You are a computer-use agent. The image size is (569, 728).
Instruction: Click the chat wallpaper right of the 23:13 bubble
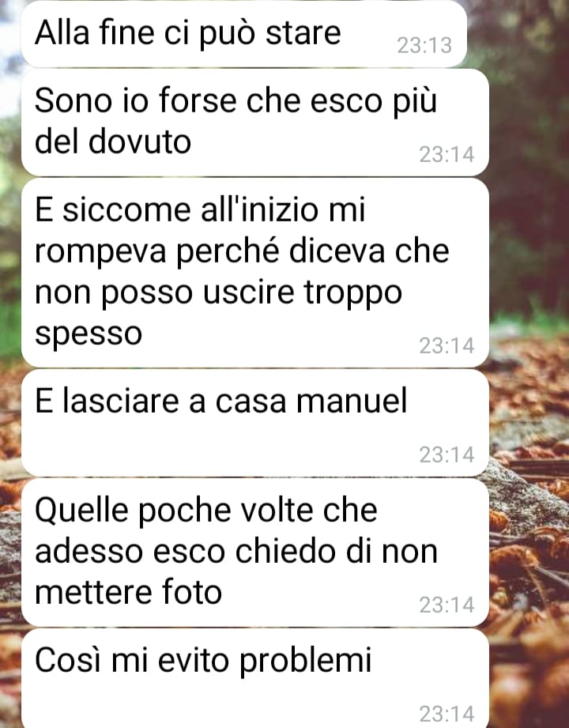point(518,35)
